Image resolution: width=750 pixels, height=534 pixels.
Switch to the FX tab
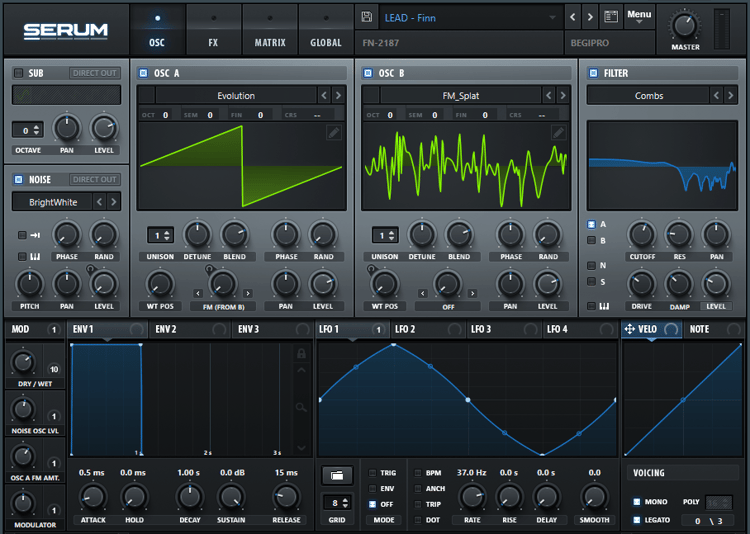click(213, 30)
